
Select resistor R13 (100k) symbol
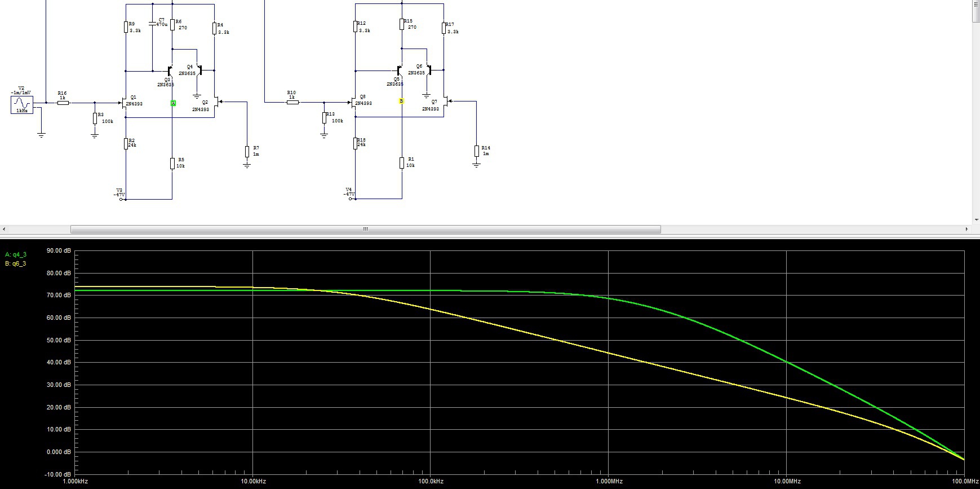tap(324, 117)
